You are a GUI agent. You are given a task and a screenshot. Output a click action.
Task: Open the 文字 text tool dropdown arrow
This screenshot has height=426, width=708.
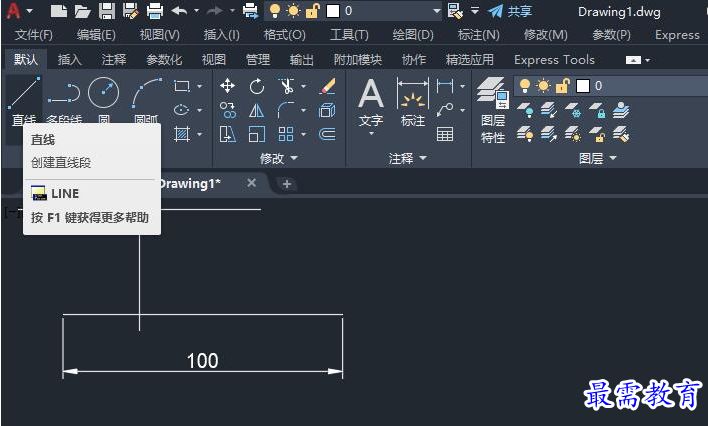pyautogui.click(x=371, y=134)
